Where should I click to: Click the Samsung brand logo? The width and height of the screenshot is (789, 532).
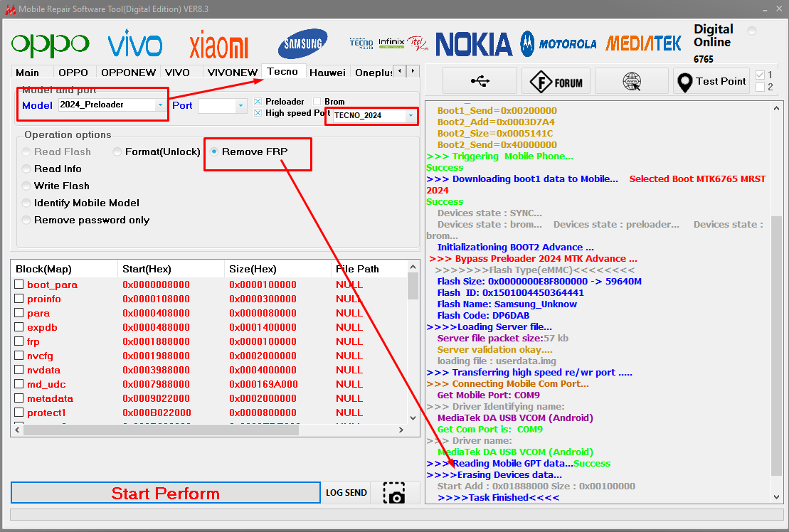click(303, 44)
